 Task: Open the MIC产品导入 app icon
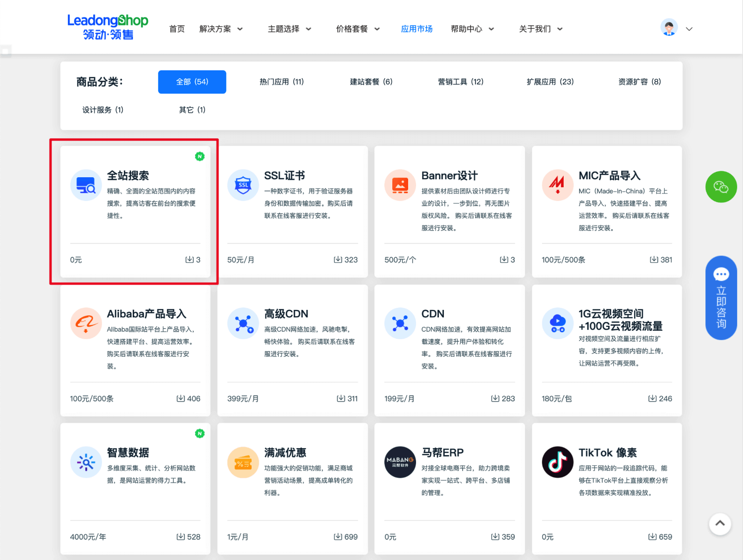(x=558, y=185)
